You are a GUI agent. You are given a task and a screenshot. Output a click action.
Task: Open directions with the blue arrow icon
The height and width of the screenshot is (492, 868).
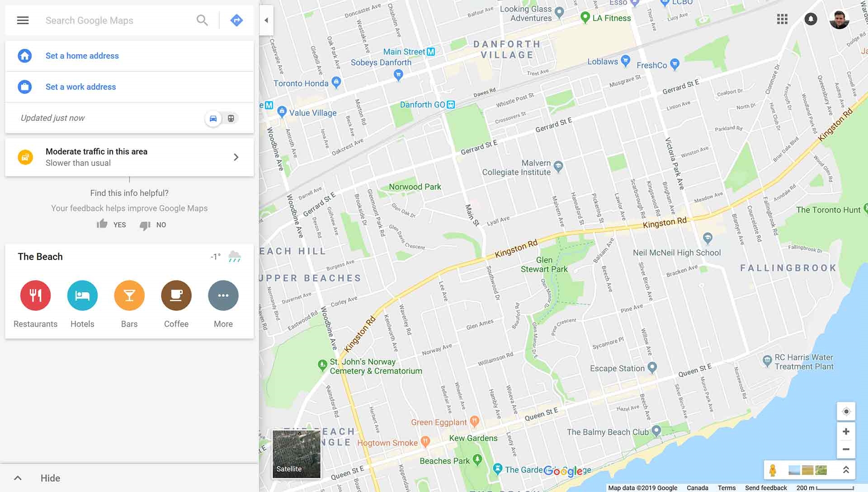tap(236, 20)
